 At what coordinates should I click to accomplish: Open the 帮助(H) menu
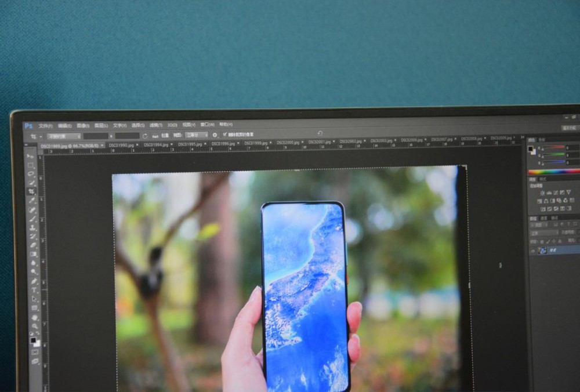226,125
